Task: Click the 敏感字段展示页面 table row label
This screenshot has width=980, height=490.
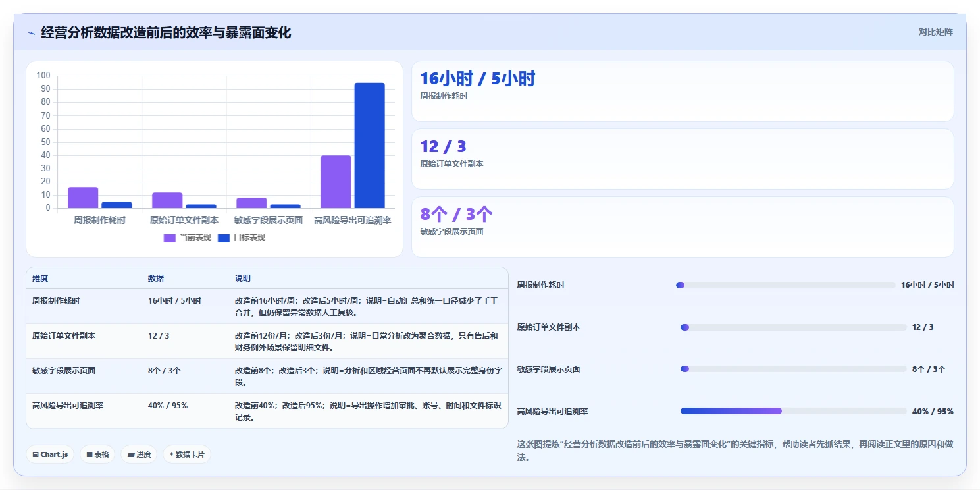Action: [64, 370]
